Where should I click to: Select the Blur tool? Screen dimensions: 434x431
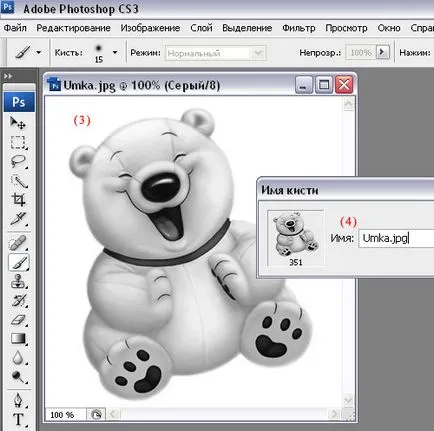click(18, 358)
